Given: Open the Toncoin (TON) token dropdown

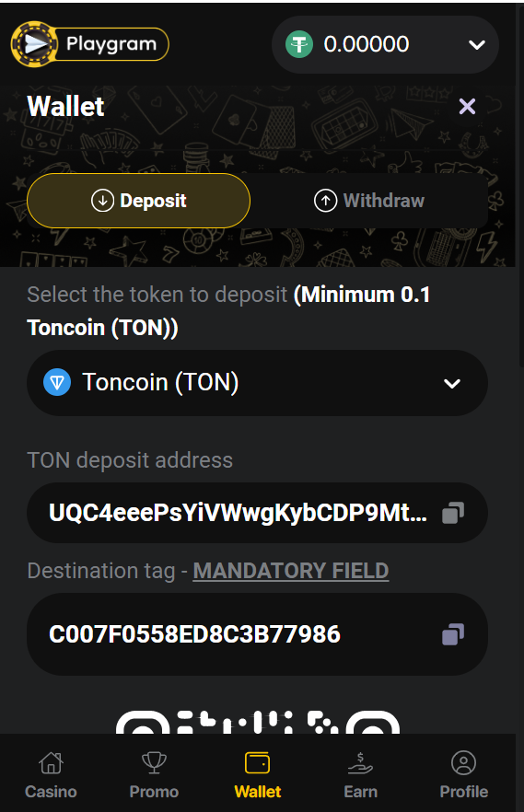Looking at the screenshot, I should [x=257, y=383].
